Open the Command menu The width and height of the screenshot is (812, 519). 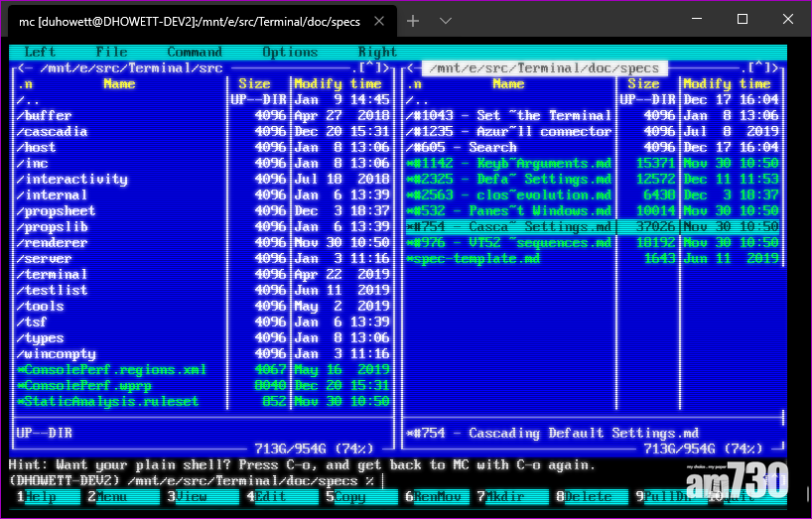(195, 53)
